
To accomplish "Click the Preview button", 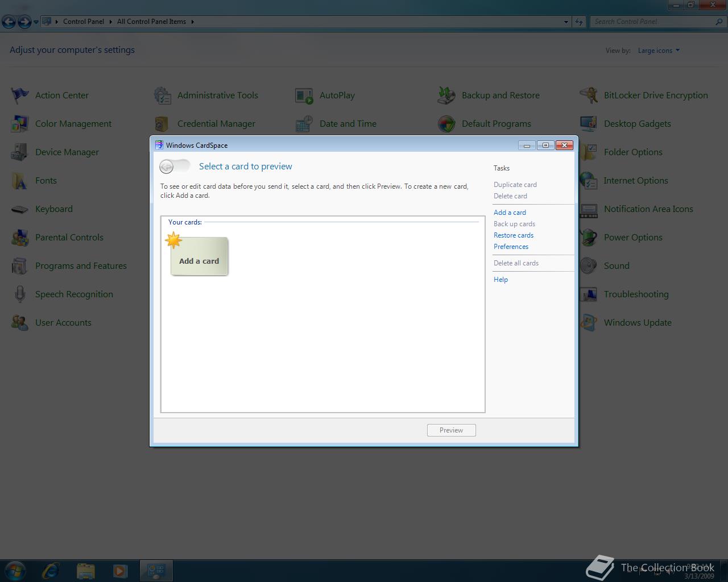I will 451,430.
